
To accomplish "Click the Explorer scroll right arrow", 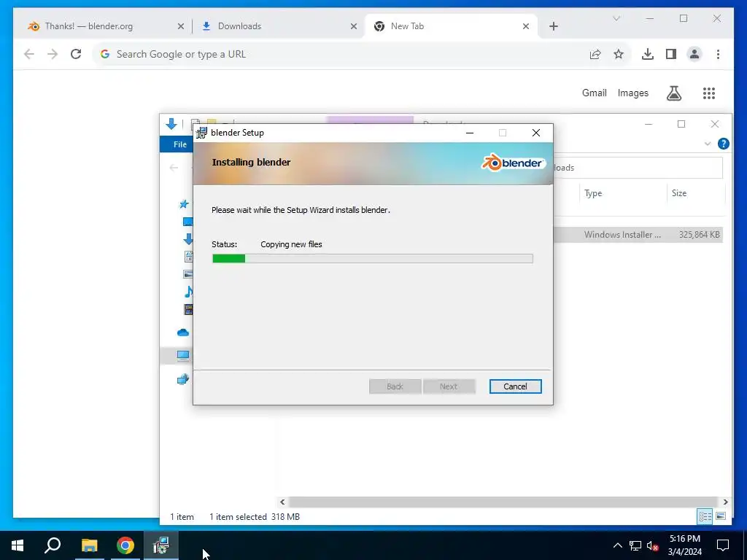I will point(725,502).
